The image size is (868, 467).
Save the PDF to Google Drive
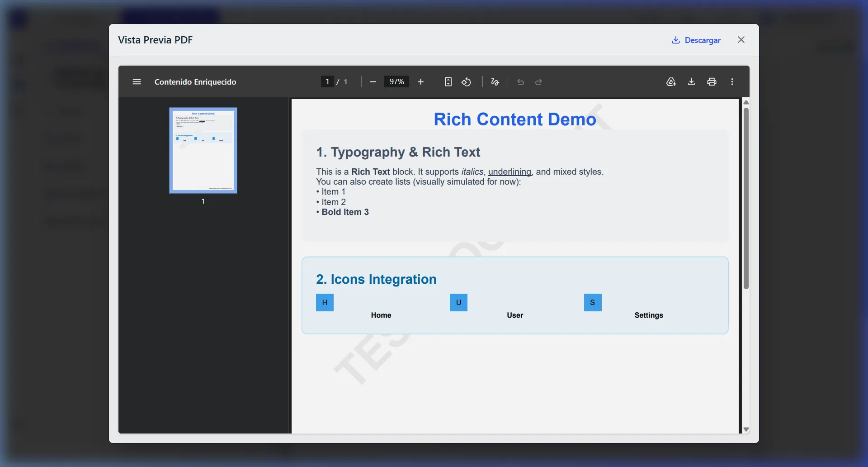pos(671,82)
